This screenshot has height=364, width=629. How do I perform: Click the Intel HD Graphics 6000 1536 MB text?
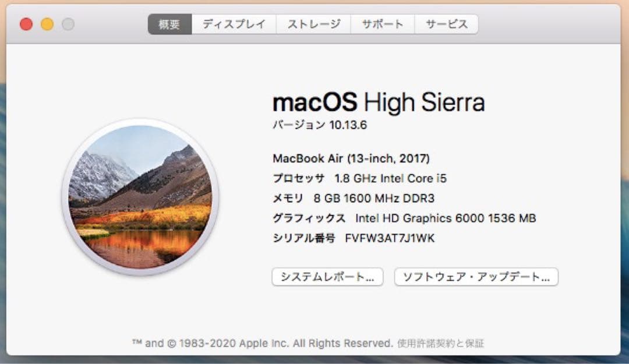click(x=446, y=218)
